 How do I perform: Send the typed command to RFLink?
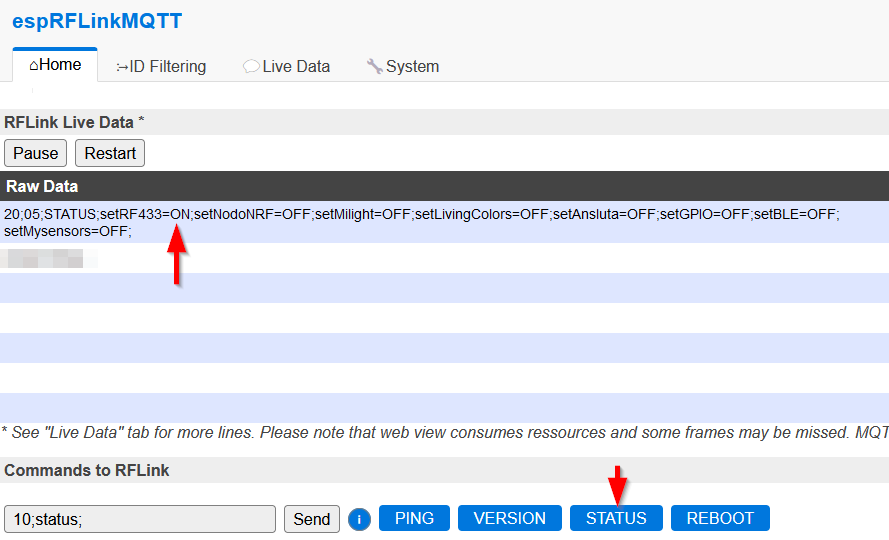tap(311, 519)
